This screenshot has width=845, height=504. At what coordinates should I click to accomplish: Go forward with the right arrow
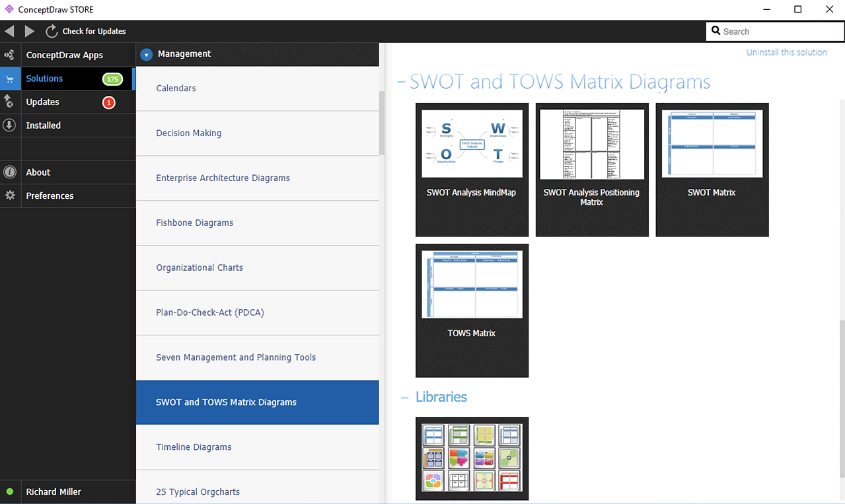(30, 31)
